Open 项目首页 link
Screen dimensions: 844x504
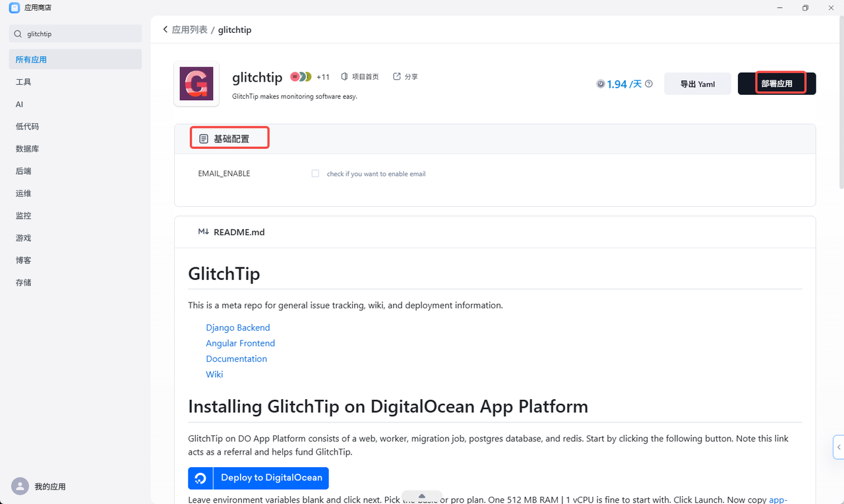coord(360,76)
